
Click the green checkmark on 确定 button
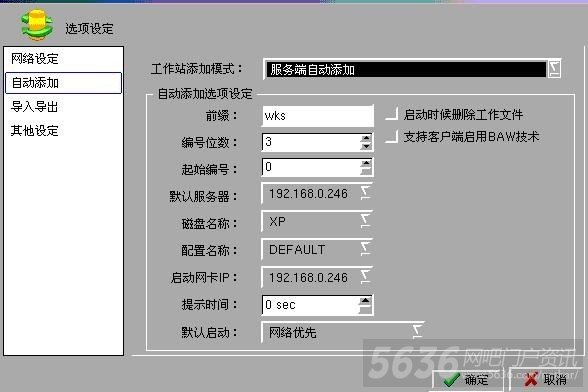tap(452, 380)
